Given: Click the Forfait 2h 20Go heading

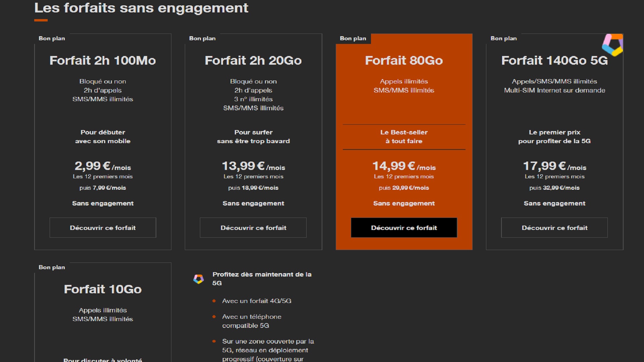Looking at the screenshot, I should tap(253, 60).
